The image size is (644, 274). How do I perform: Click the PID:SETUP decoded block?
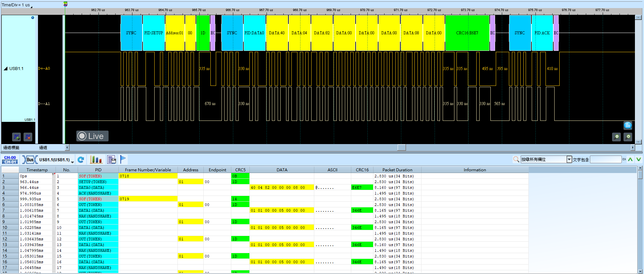[x=154, y=33]
